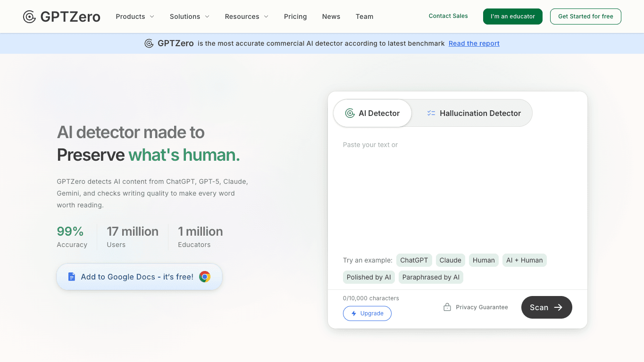644x362 pixels.
Task: Click the GPTZero banner logo icon
Action: (149, 43)
